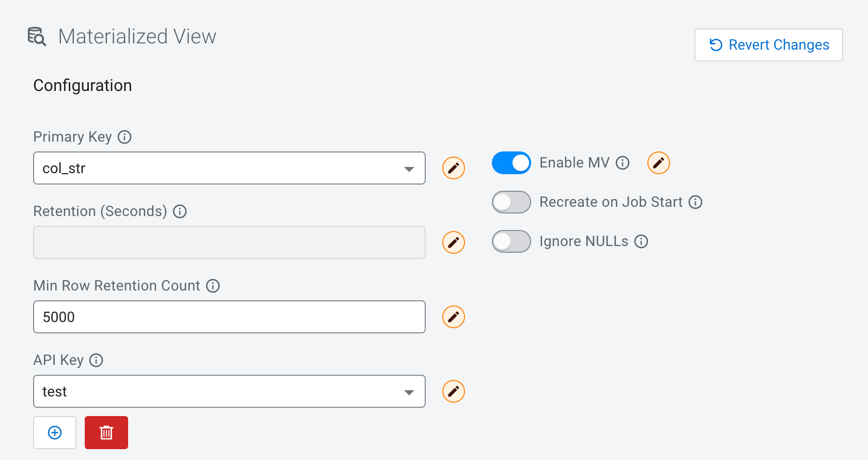Click the API Key edit pencil icon
Screen dimensions: 868x460
pos(453,391)
